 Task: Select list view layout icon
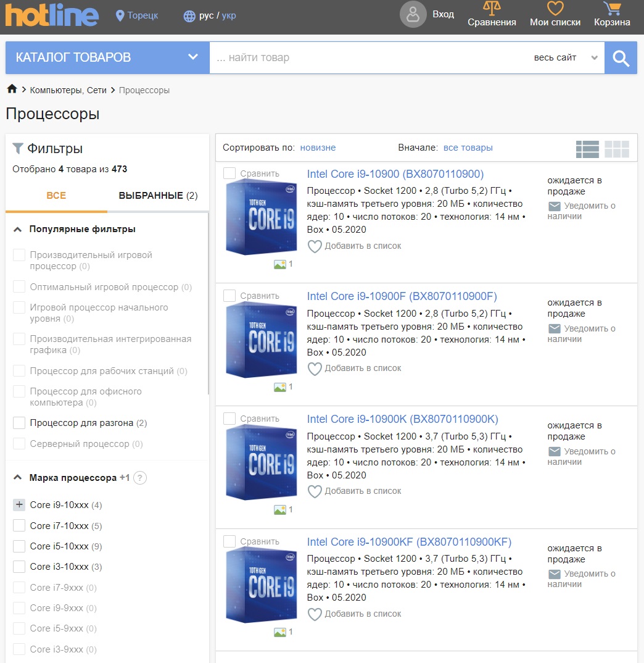tap(587, 149)
